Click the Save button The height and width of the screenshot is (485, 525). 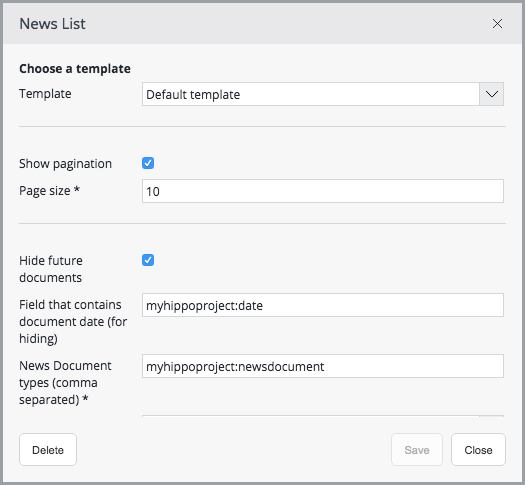(x=417, y=450)
